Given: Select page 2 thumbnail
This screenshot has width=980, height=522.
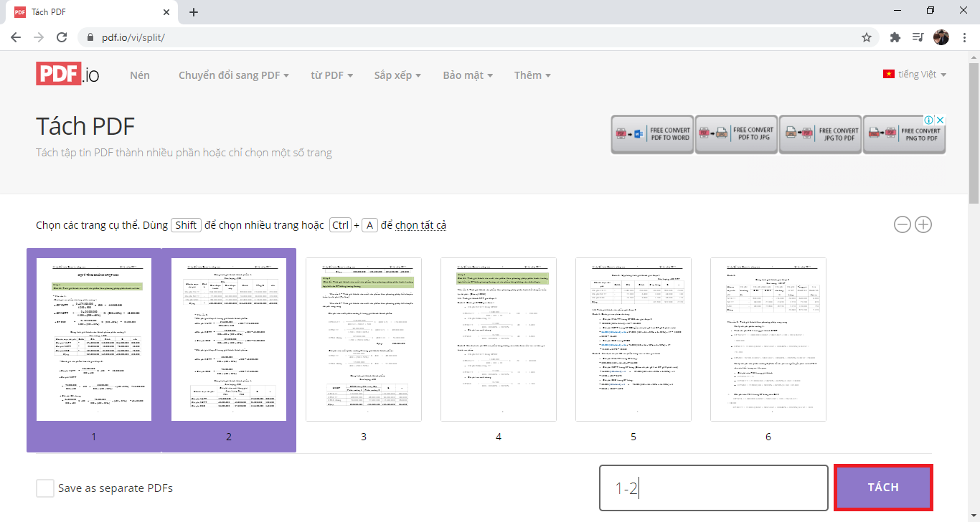Looking at the screenshot, I should 229,350.
